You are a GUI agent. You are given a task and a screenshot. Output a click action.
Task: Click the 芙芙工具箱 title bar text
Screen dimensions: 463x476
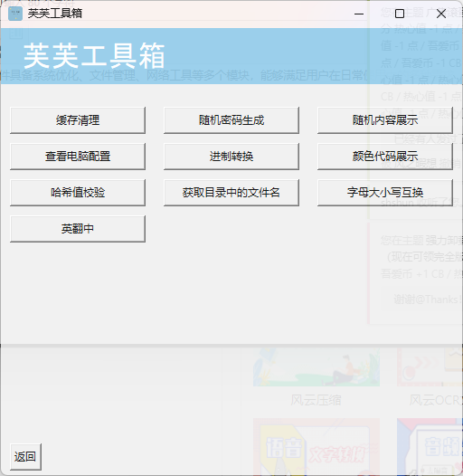(55, 14)
